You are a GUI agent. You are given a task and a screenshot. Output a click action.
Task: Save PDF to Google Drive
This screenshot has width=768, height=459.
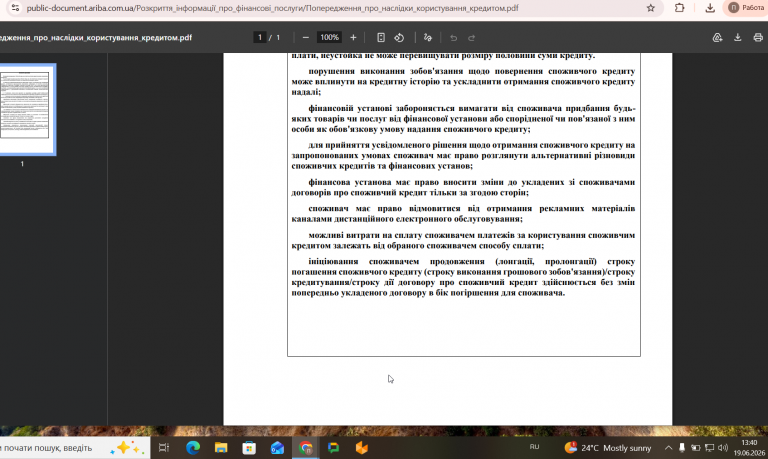(717, 37)
